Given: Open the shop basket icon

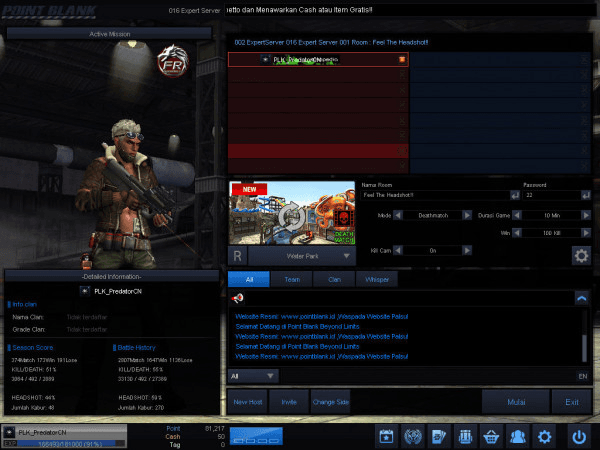Looking at the screenshot, I should point(491,436).
